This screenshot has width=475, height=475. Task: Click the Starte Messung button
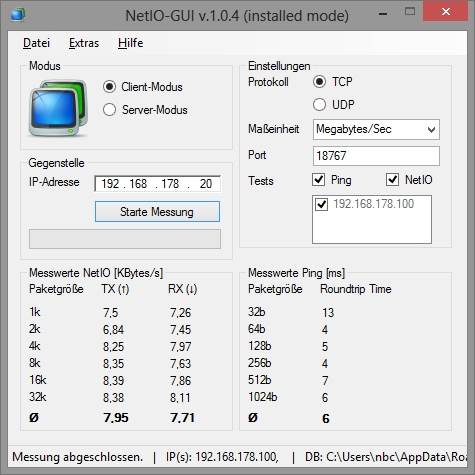[157, 211]
